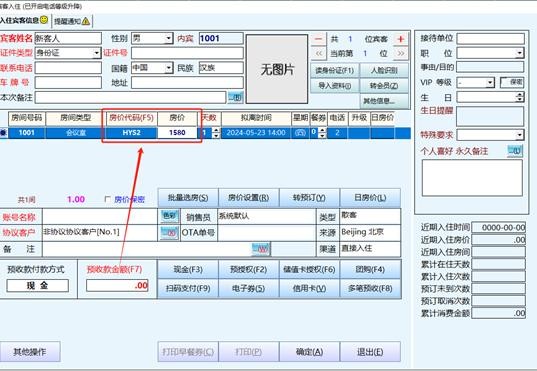Open the lookup icon beside 协议客户

tap(170, 233)
